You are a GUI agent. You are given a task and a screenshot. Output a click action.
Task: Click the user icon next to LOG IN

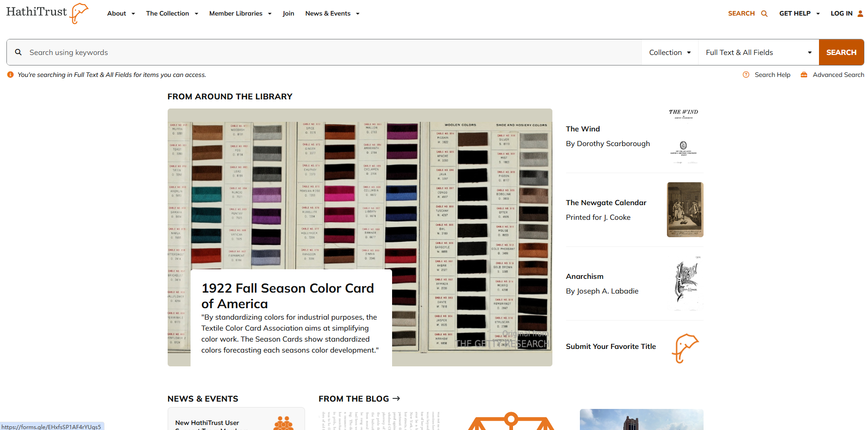860,14
